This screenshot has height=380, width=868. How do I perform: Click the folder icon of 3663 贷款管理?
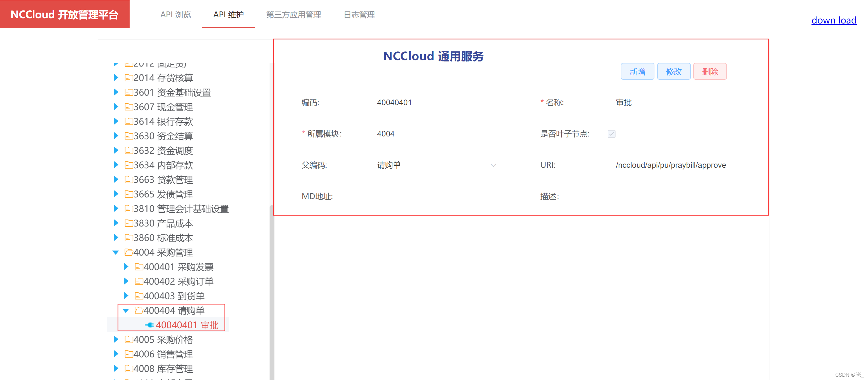[x=128, y=180]
